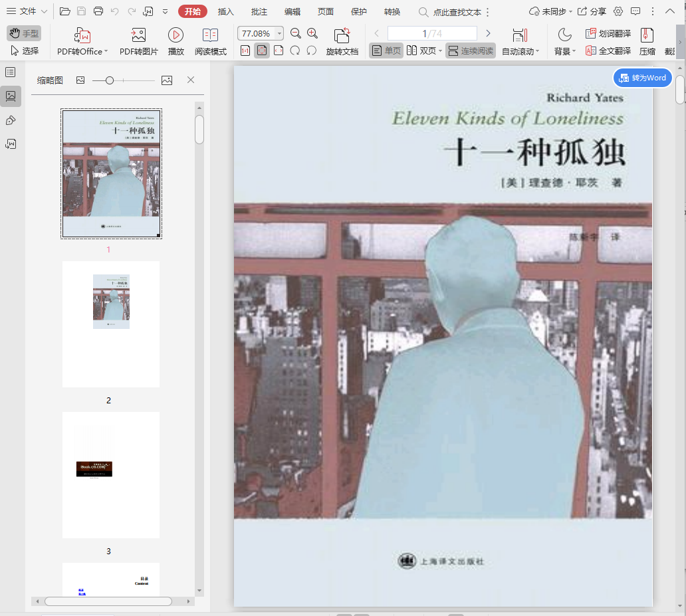Click the zoom in magnifier icon
Viewport: 686px width, 616px height.
[312, 34]
